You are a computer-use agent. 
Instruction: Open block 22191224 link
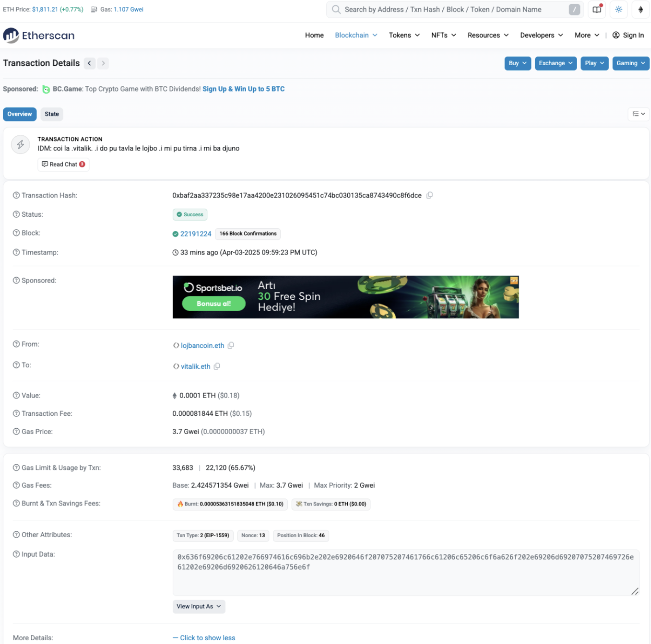(x=196, y=234)
